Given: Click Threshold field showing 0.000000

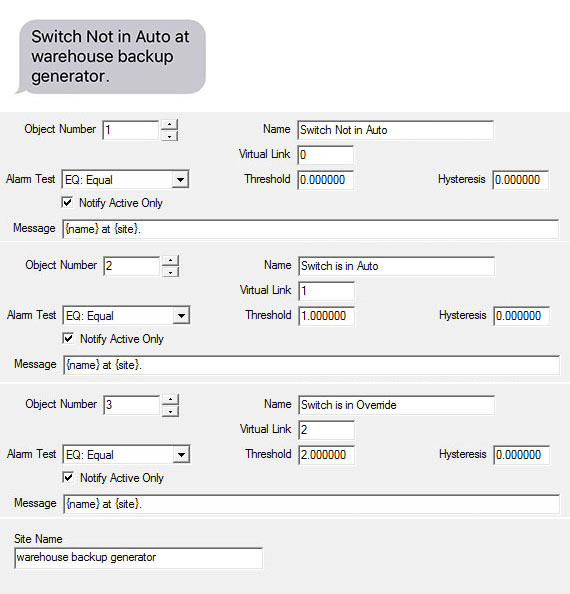Looking at the screenshot, I should (325, 180).
